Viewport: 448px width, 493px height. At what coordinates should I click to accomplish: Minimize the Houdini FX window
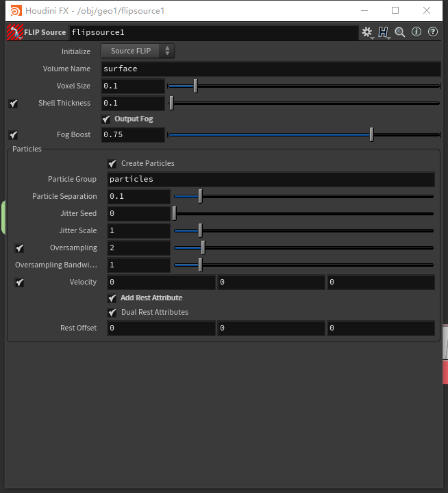[364, 10]
